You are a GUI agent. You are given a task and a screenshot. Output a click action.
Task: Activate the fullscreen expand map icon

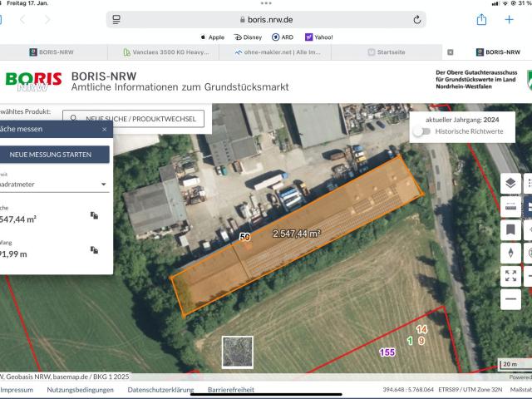(511, 276)
